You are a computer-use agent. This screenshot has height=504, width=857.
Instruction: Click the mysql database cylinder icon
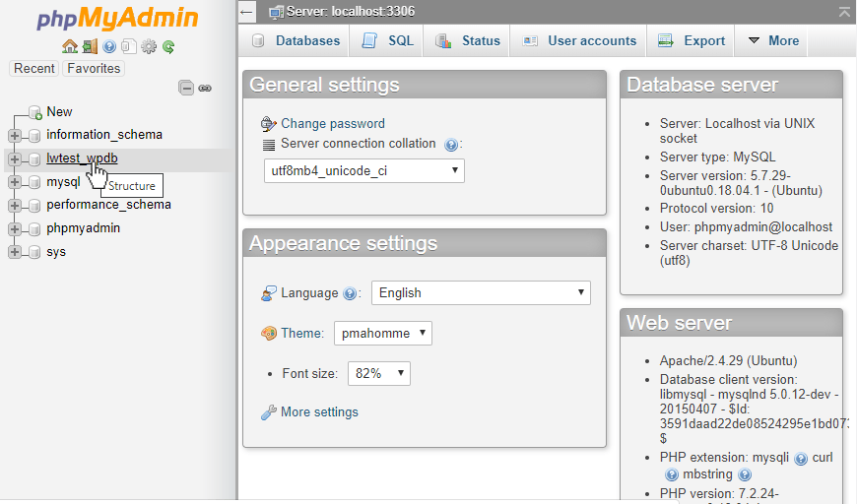(34, 182)
